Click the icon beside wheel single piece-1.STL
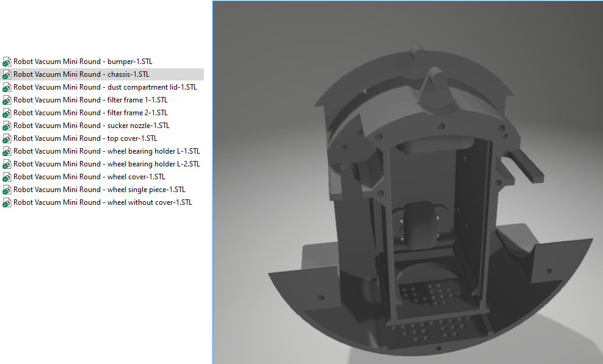The image size is (603, 364). click(7, 190)
